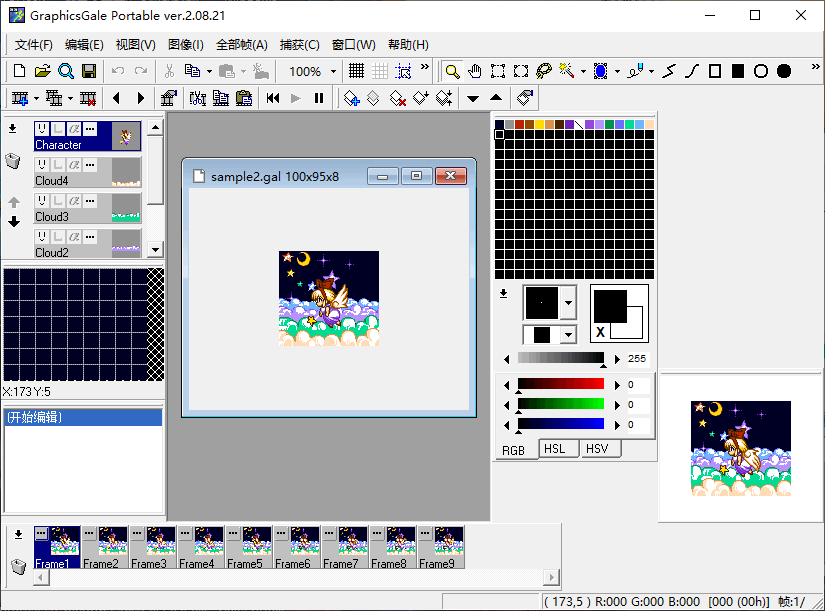Select the rectangle selection tool

pyautogui.click(x=498, y=71)
